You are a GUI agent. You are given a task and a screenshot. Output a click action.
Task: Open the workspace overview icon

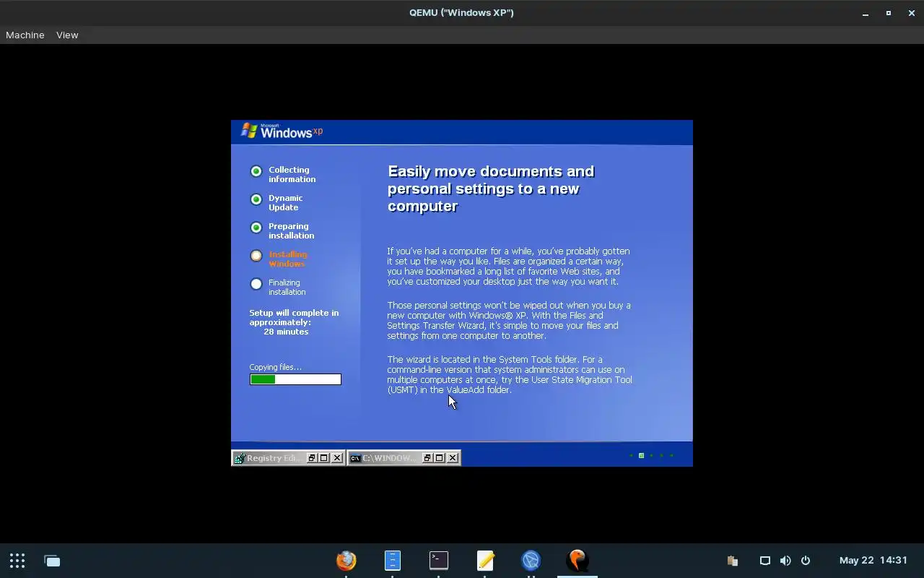(52, 561)
